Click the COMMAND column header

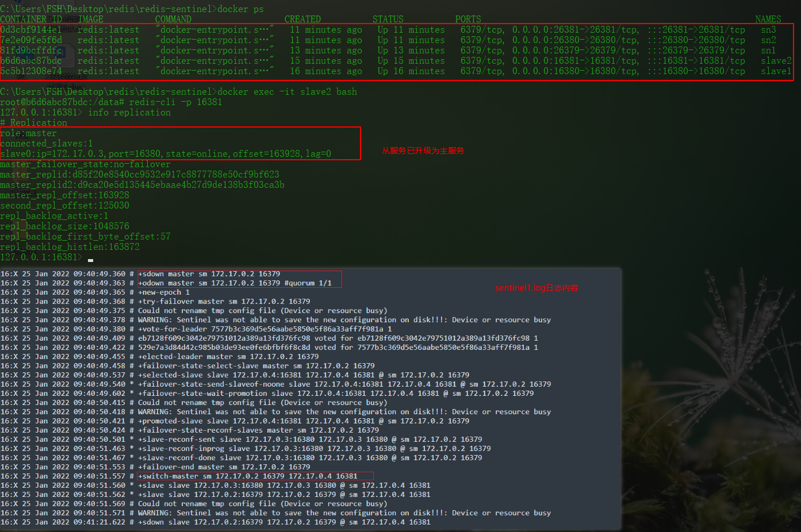pyautogui.click(x=173, y=20)
